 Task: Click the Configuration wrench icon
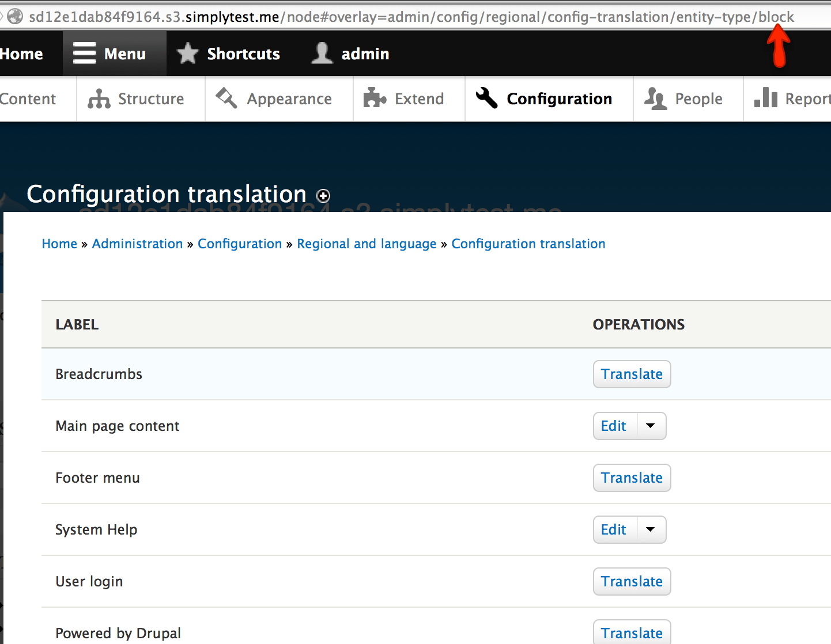click(x=486, y=99)
